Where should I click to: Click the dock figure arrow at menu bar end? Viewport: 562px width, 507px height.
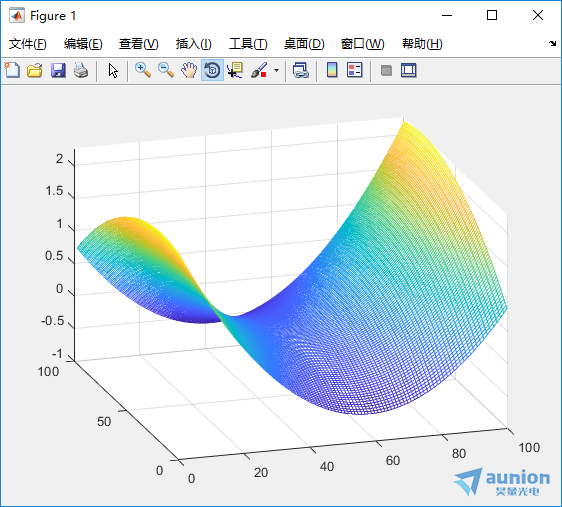click(552, 43)
